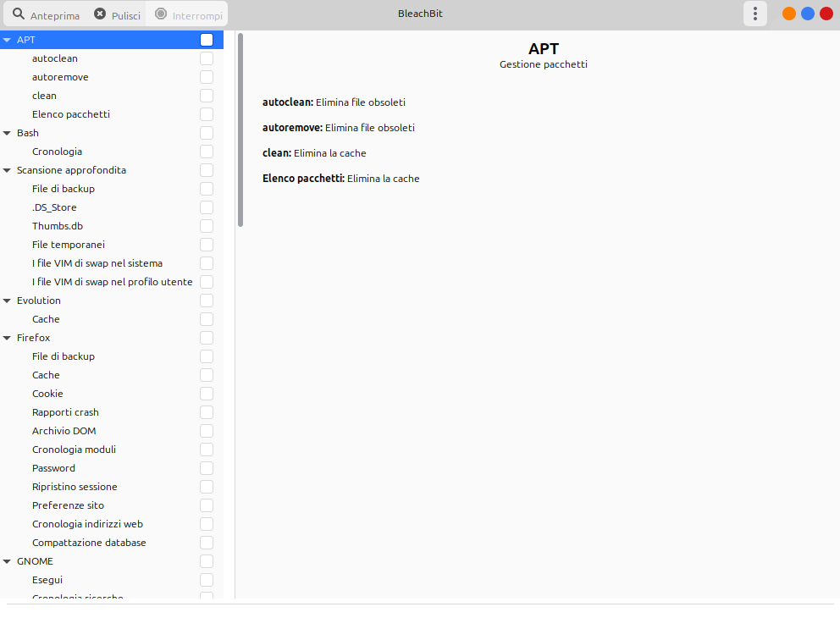840x629 pixels.
Task: Select the Cronologia indirizzi web row label
Action: pos(87,524)
